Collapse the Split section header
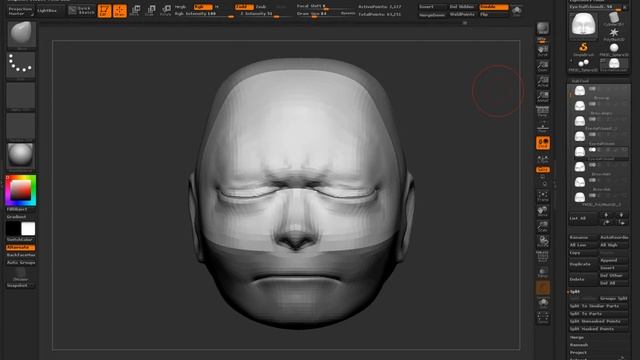Screen dimensions: 640x360 pyautogui.click(x=575, y=292)
